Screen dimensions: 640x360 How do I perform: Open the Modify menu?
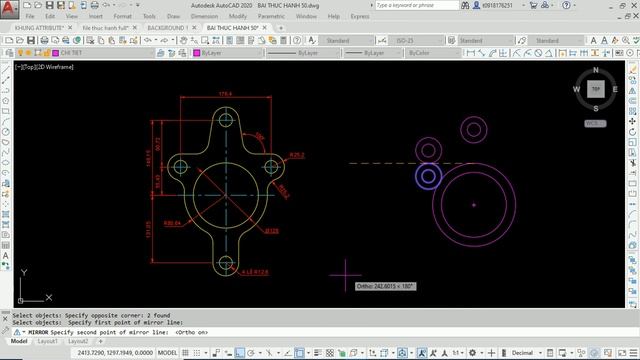coord(238,16)
